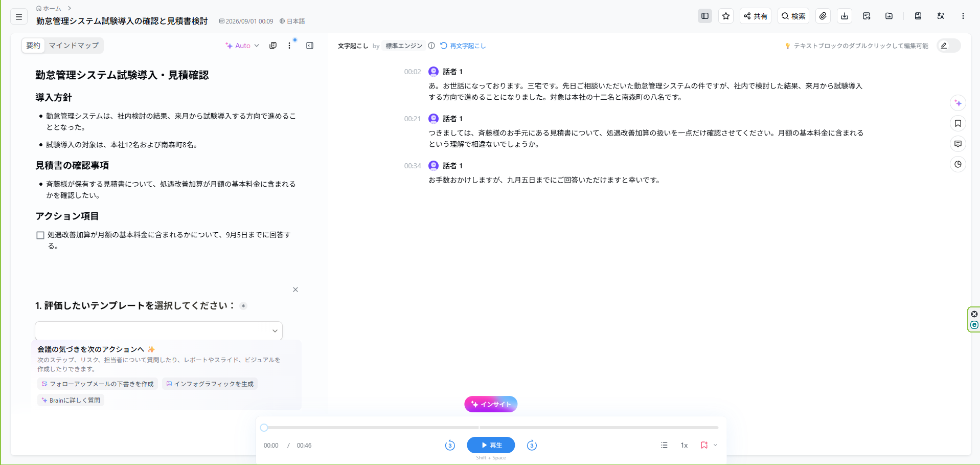
Task: Click the bookmark icon in right sidebar
Action: tap(958, 123)
